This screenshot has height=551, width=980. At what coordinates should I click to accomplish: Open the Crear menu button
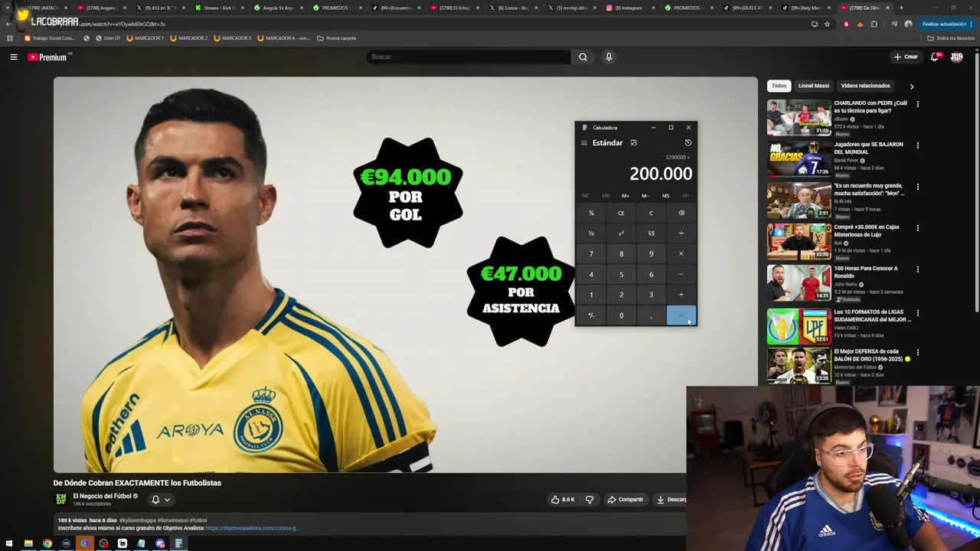(x=906, y=57)
